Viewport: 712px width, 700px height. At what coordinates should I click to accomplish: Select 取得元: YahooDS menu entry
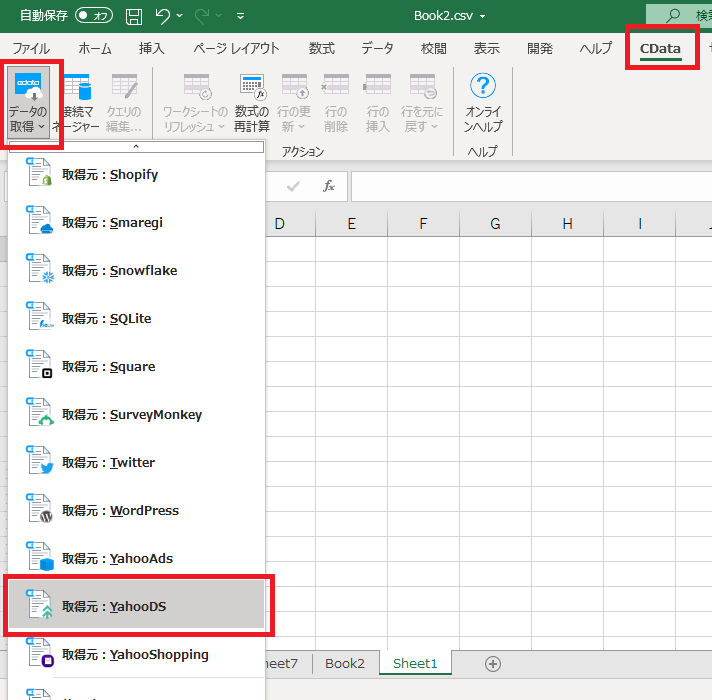pos(136,606)
